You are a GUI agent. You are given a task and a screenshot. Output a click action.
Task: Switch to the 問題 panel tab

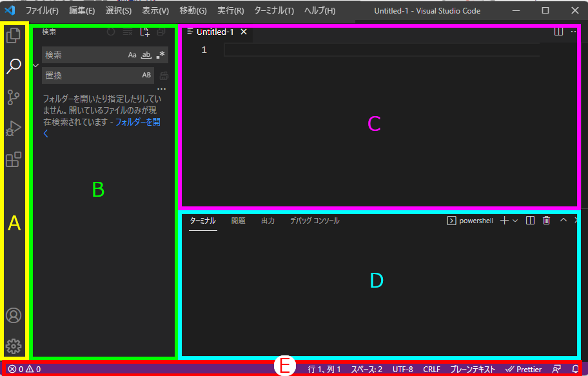[238, 221]
